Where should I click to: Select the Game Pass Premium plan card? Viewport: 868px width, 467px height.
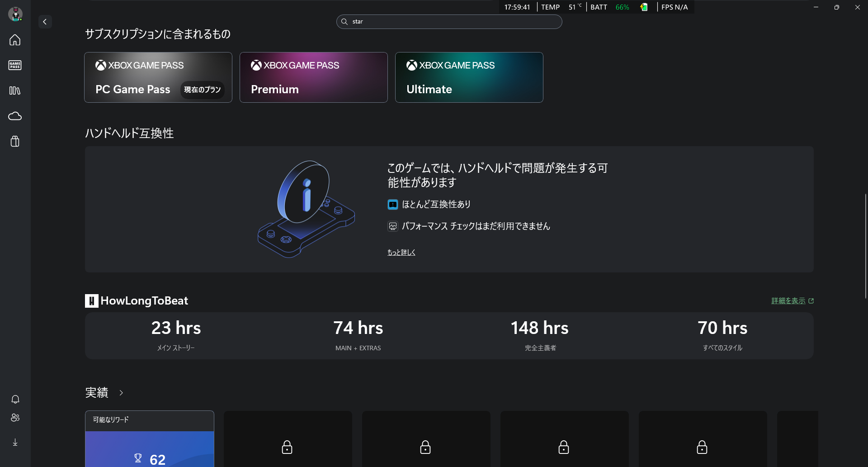(x=314, y=77)
